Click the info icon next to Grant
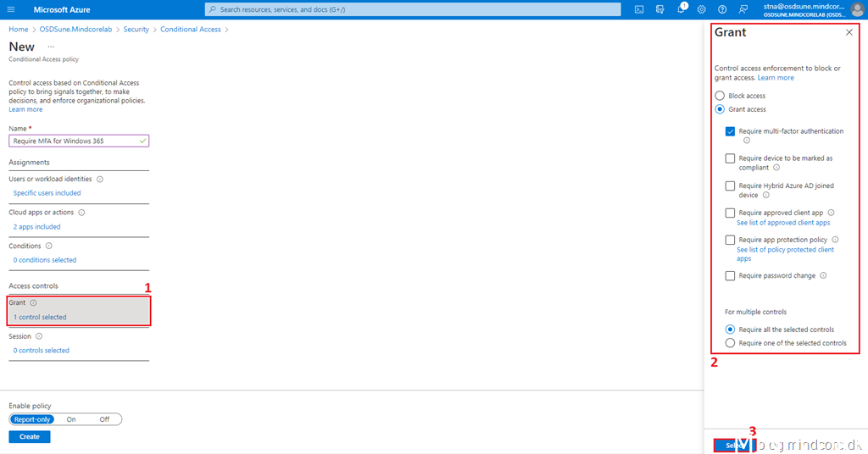Screen dimensions: 868x454 coord(33,302)
